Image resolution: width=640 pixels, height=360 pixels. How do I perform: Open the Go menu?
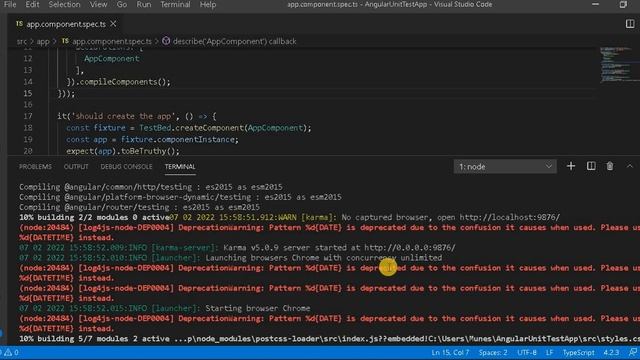[122, 4]
